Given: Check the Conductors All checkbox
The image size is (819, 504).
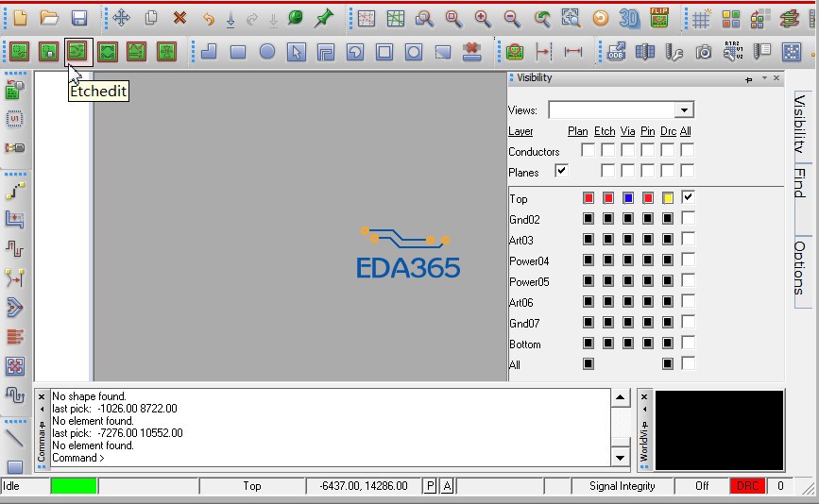Looking at the screenshot, I should pos(687,150).
